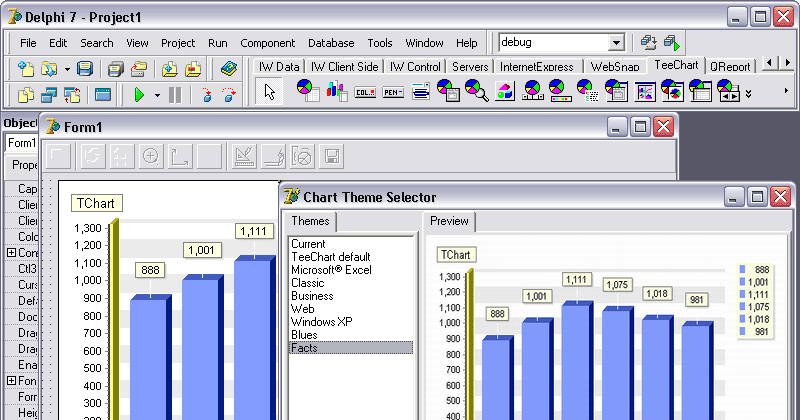Click the green Run button
Screen dimensions: 800x420
pos(139,95)
